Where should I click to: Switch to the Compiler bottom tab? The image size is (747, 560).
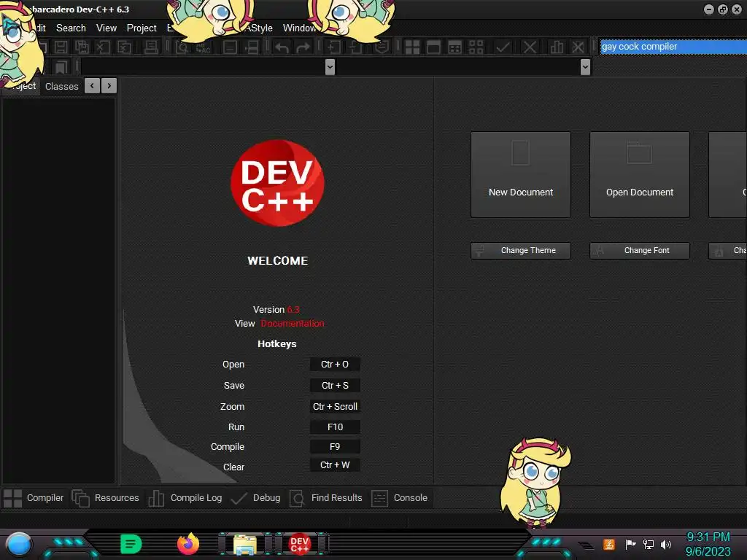(x=34, y=498)
